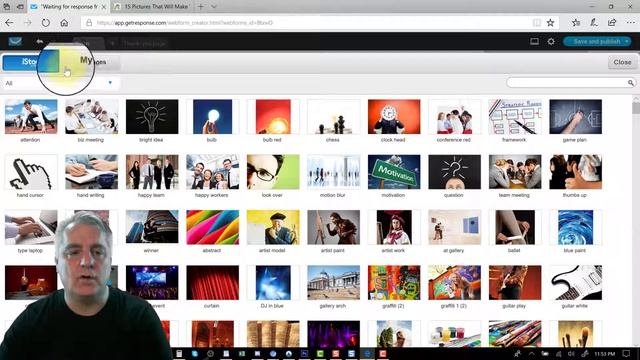Open reading view book icon
Image resolution: width=640 pixels, height=360 pixels.
pyautogui.click(x=537, y=23)
